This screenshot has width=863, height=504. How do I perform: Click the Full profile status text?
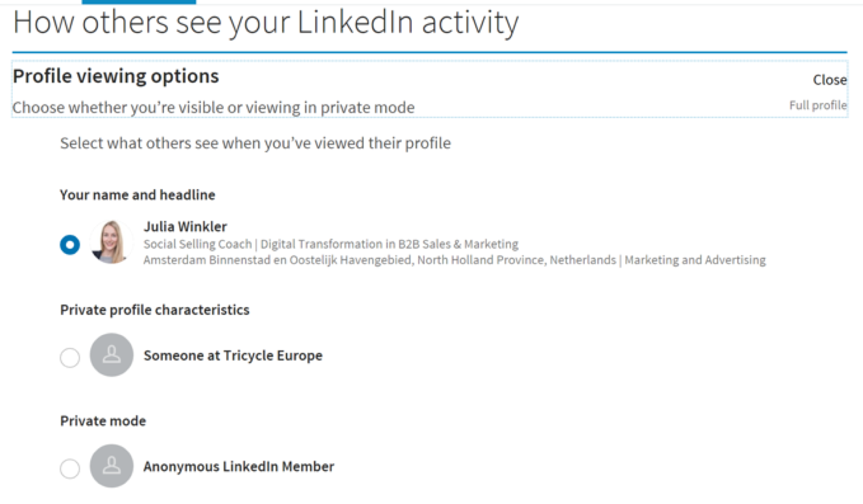click(818, 105)
